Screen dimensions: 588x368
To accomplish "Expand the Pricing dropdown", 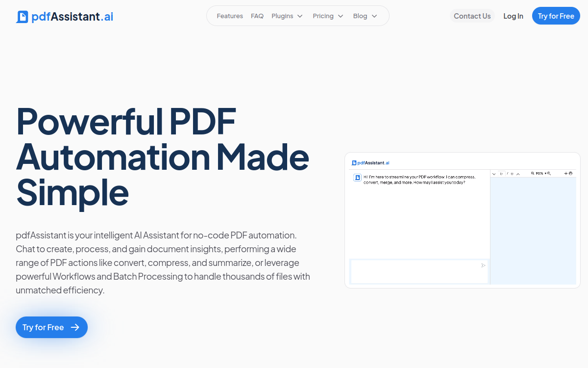I will click(328, 16).
